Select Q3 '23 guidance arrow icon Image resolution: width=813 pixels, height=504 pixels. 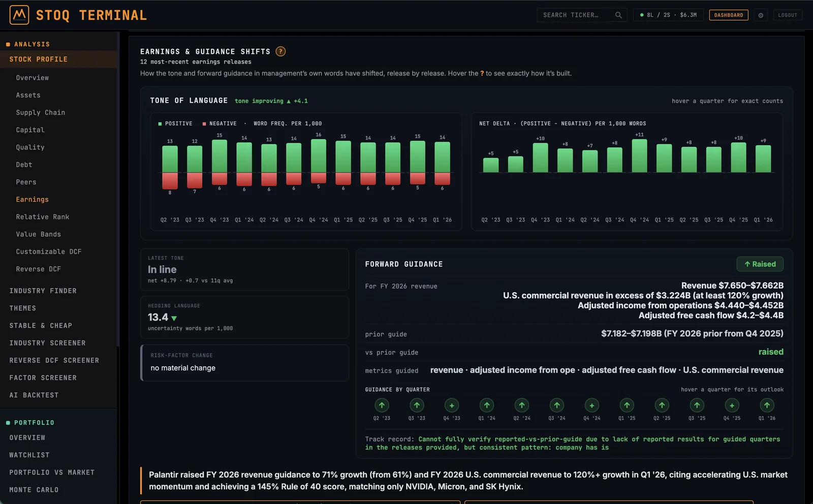(417, 405)
